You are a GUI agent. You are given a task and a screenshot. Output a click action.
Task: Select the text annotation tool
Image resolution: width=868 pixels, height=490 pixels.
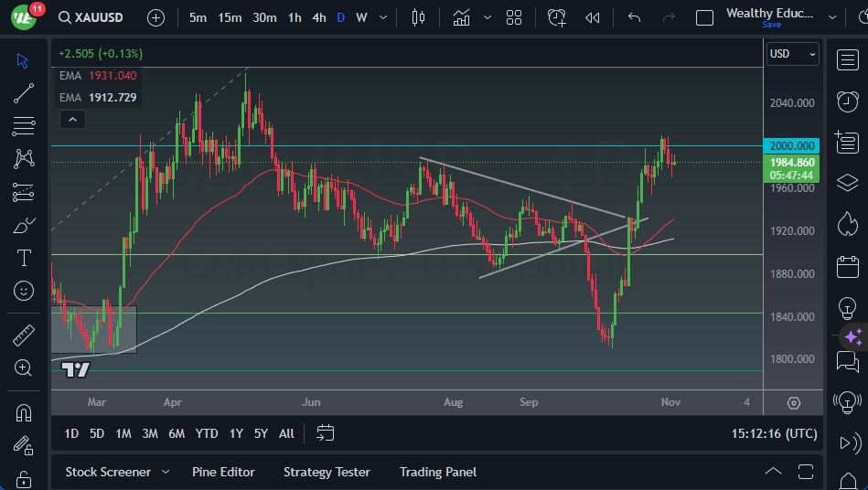pos(24,258)
